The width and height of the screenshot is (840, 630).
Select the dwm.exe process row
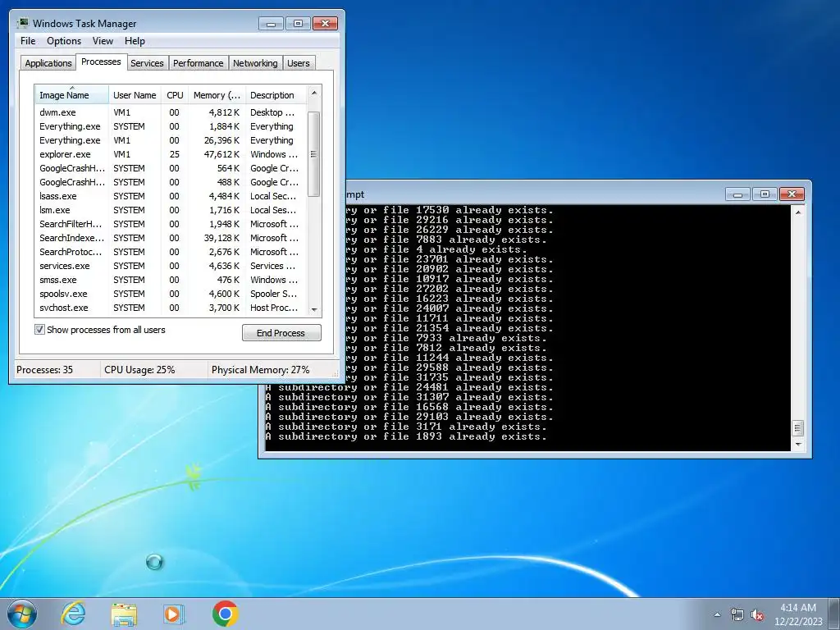[171, 112]
